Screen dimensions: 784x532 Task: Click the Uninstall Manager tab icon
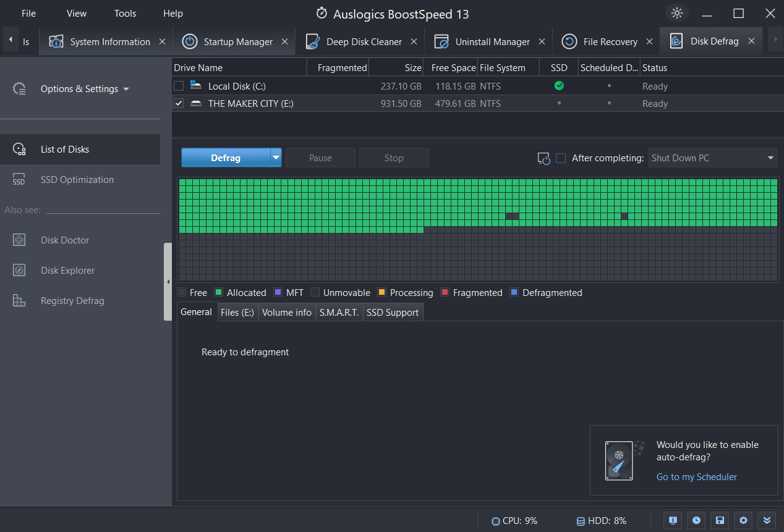coord(441,41)
